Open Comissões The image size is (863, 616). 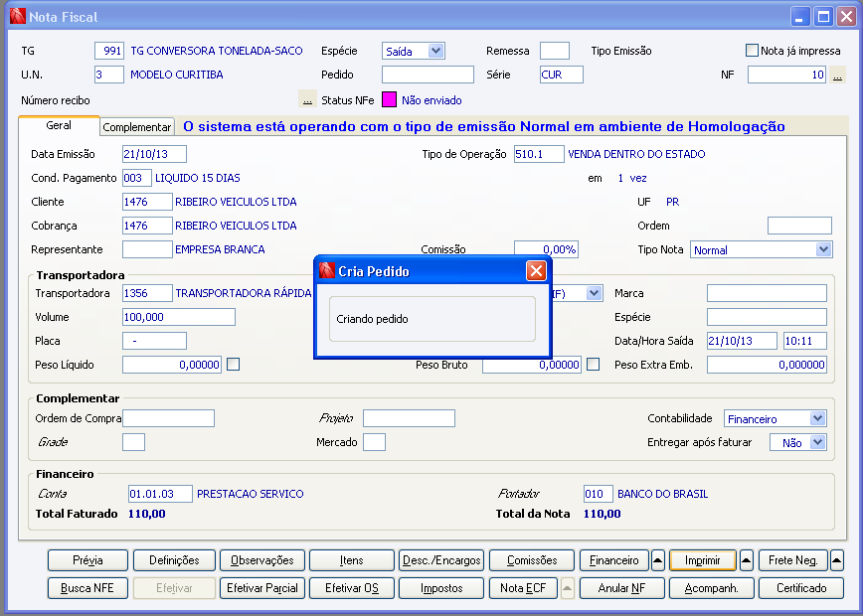tap(532, 560)
